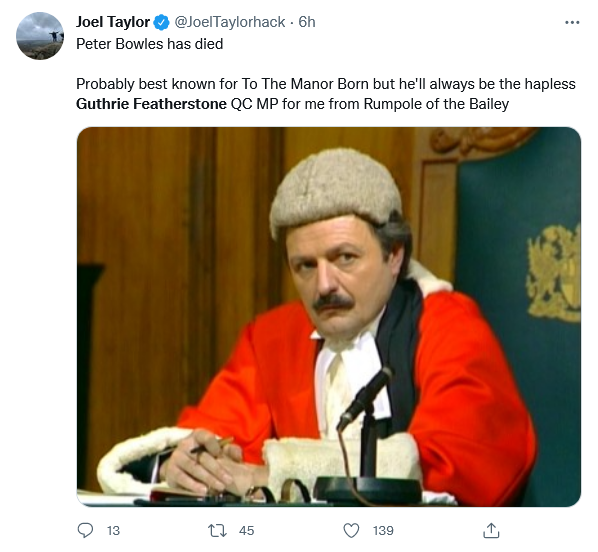Click the bold Guthrie Featherstone text
The height and width of the screenshot is (552, 598).
[151, 104]
